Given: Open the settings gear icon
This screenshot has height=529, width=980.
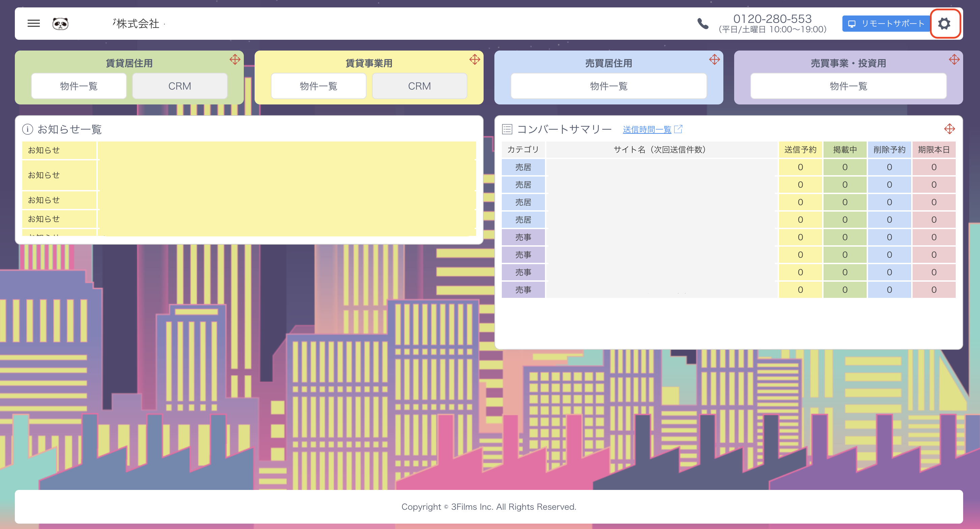Looking at the screenshot, I should tap(944, 24).
